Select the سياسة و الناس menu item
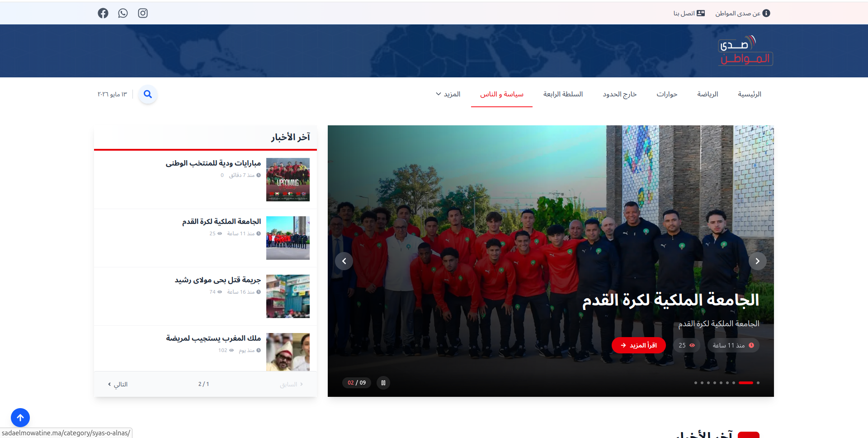This screenshot has height=438, width=868. (502, 94)
